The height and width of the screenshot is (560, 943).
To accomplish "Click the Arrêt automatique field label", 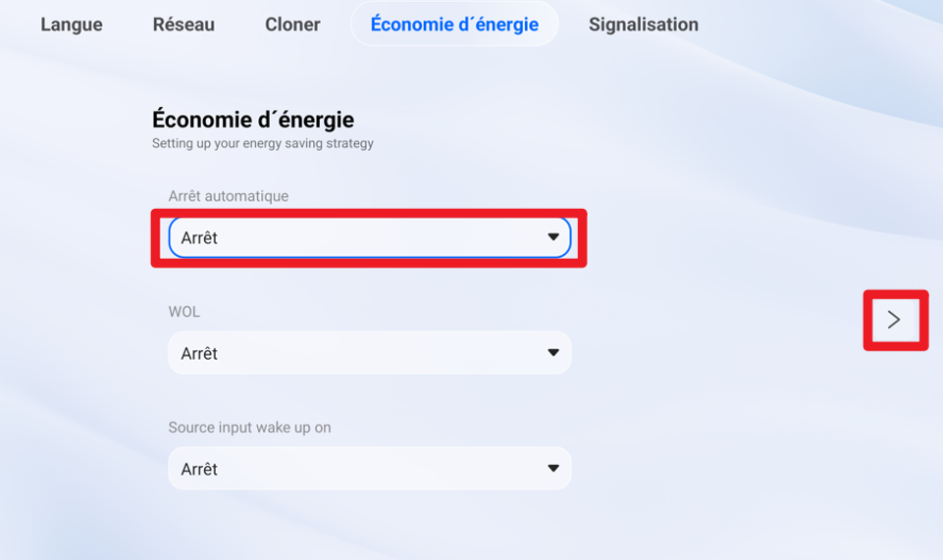I will (x=229, y=196).
